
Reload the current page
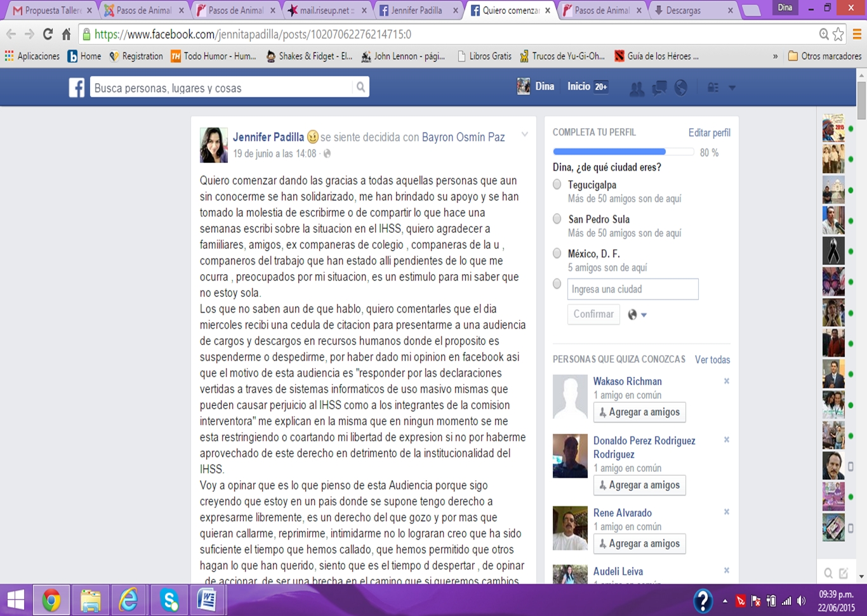[x=48, y=34]
